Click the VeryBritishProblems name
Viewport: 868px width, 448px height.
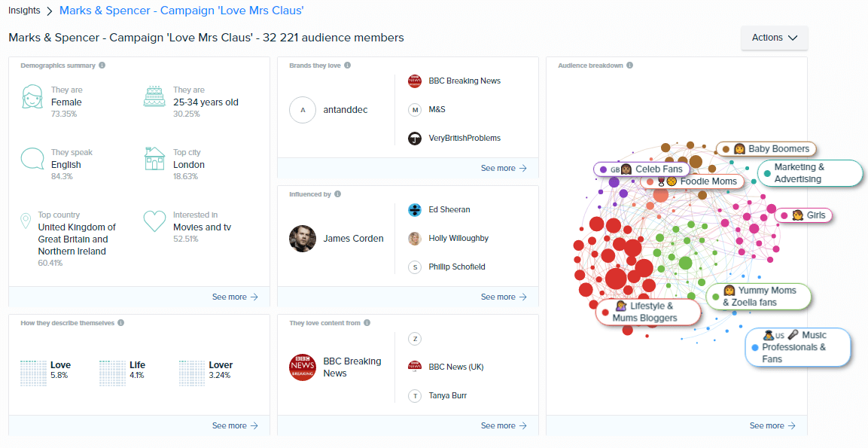[464, 139]
